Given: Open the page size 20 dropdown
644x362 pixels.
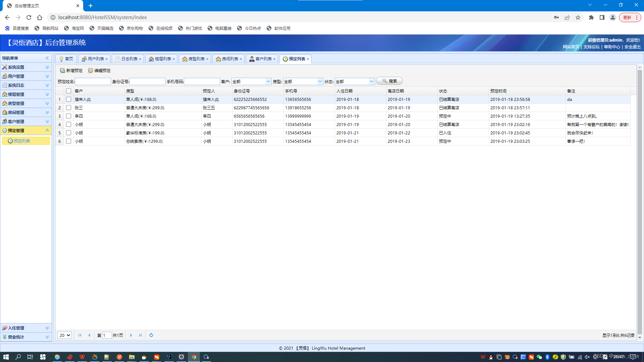Looking at the screenshot, I should pos(65,335).
